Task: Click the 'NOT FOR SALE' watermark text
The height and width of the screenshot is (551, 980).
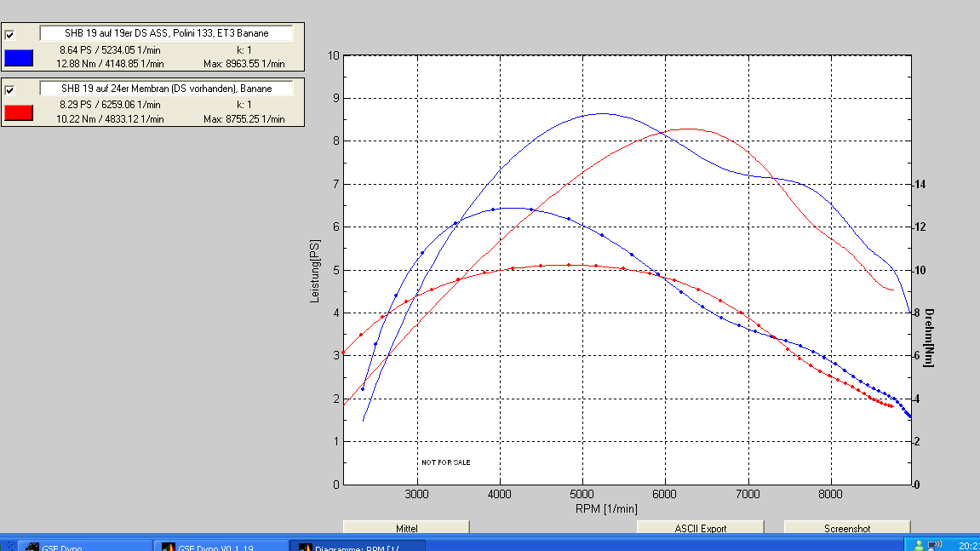Action: point(445,462)
